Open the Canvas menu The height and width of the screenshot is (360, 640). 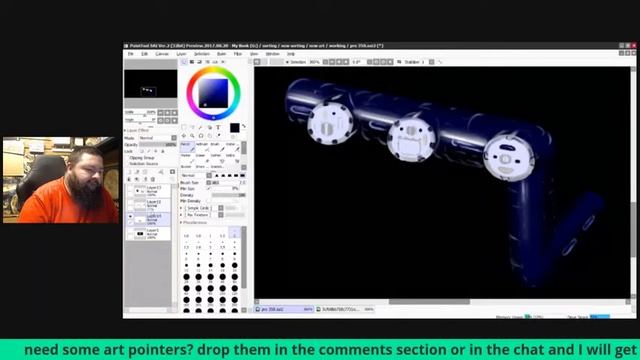(x=162, y=54)
